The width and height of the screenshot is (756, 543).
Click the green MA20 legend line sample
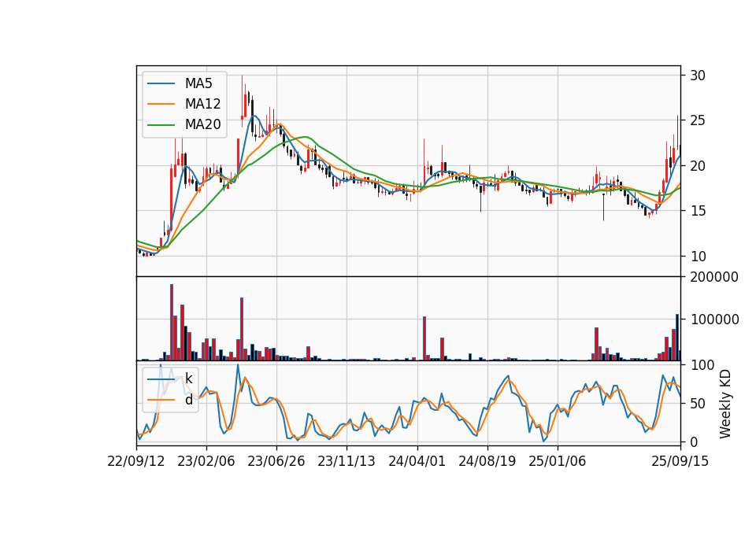[161, 125]
